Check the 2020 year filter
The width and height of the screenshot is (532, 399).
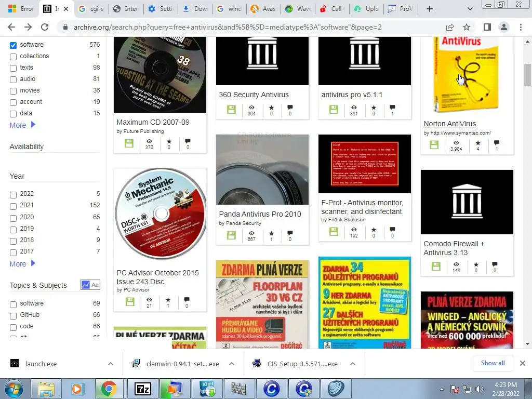[x=13, y=218]
